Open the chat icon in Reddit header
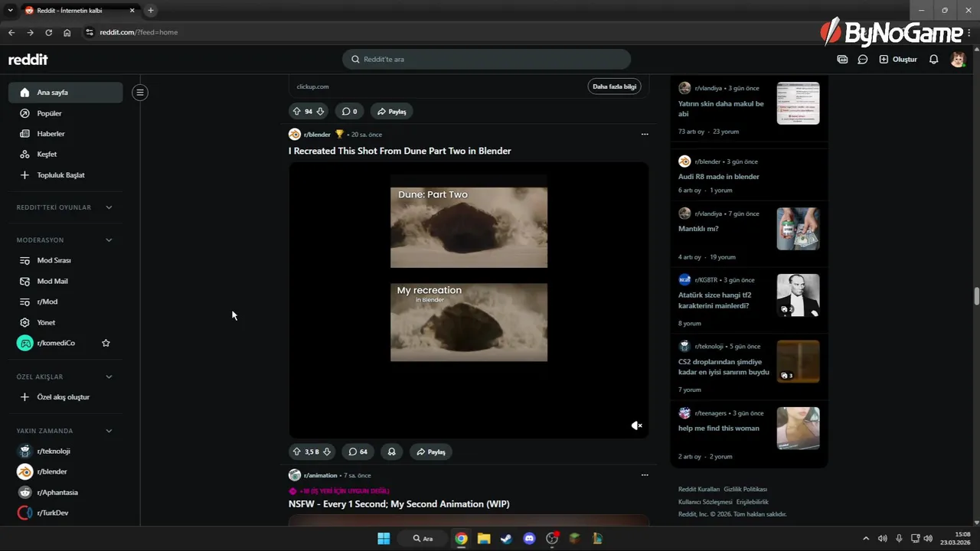The height and width of the screenshot is (551, 980). (x=863, y=59)
